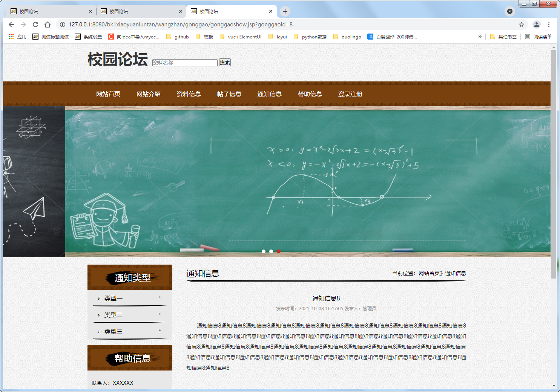This screenshot has height=392, width=560.
Task: Open the 测试标题测试 bookmark
Action: coord(51,37)
